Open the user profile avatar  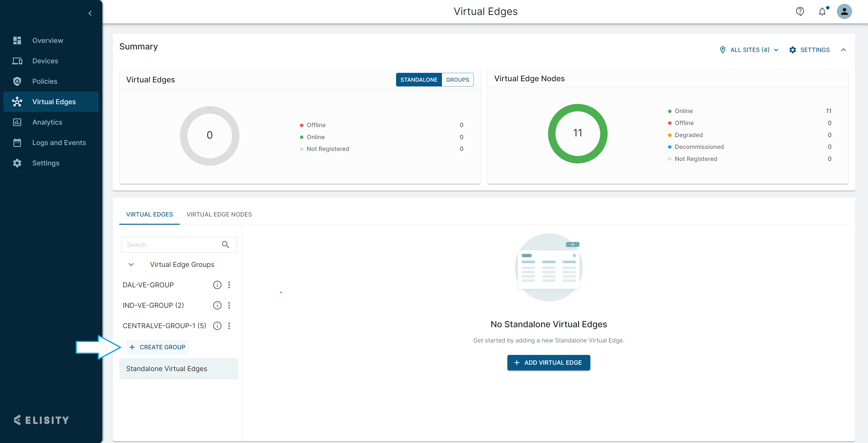pos(844,11)
